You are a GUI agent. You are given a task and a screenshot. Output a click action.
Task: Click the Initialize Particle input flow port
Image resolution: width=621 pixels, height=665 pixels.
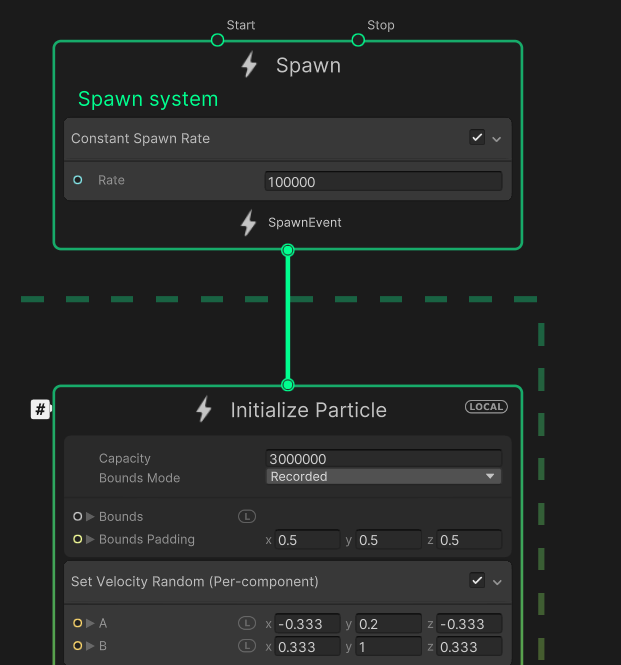coord(288,385)
